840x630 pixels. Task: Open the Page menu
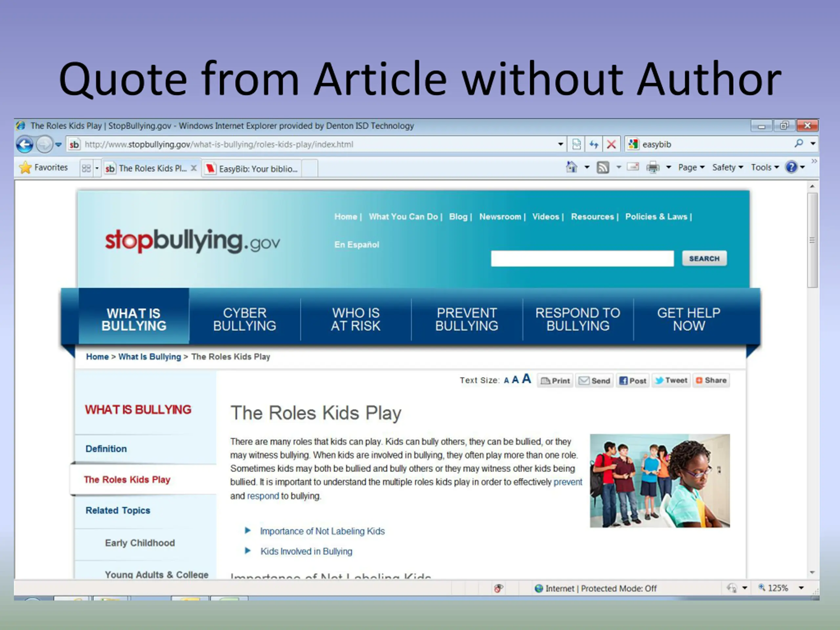691,167
